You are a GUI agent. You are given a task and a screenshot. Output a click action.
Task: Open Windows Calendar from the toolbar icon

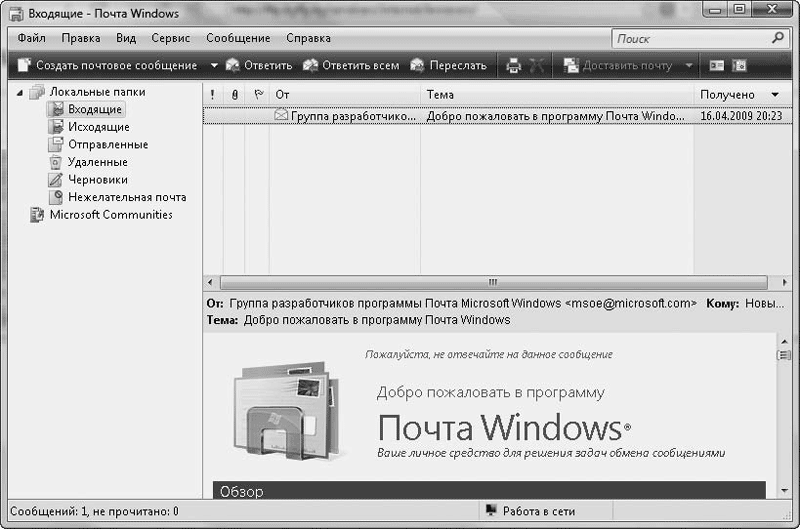739,66
